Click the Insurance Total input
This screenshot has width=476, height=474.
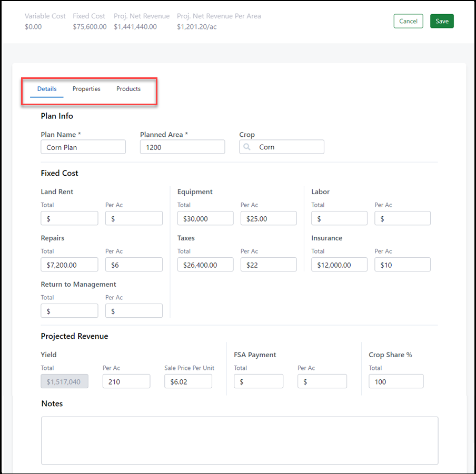(x=339, y=265)
